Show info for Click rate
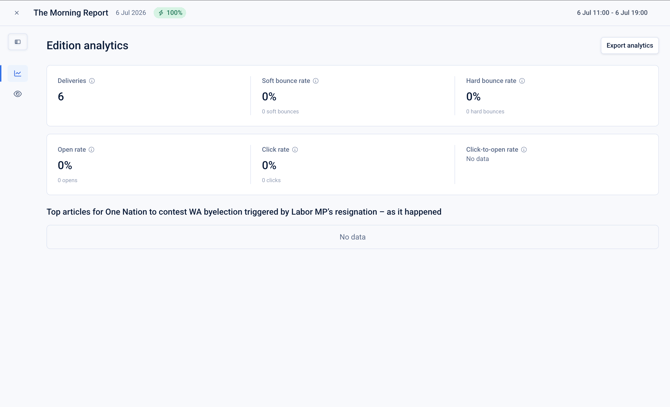Viewport: 670px width, 407px height. [x=295, y=149]
